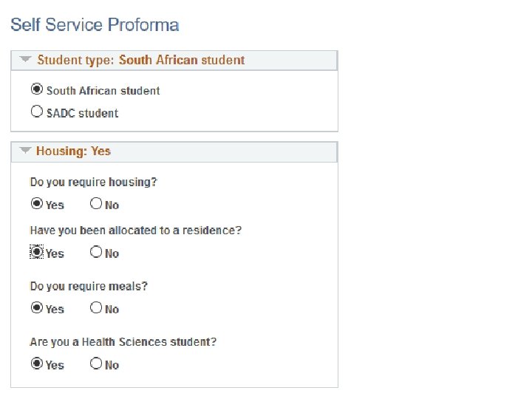Image resolution: width=532 pixels, height=399 pixels.
Task: Click the Self Service Proforma page title
Action: coord(95,24)
